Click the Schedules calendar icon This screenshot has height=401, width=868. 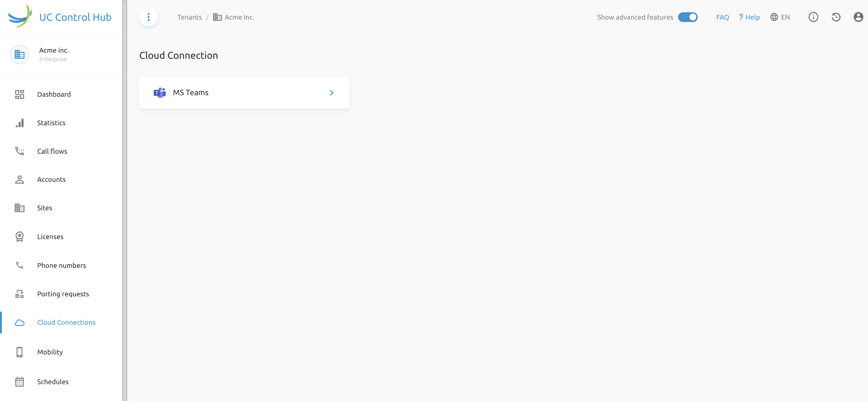point(19,382)
